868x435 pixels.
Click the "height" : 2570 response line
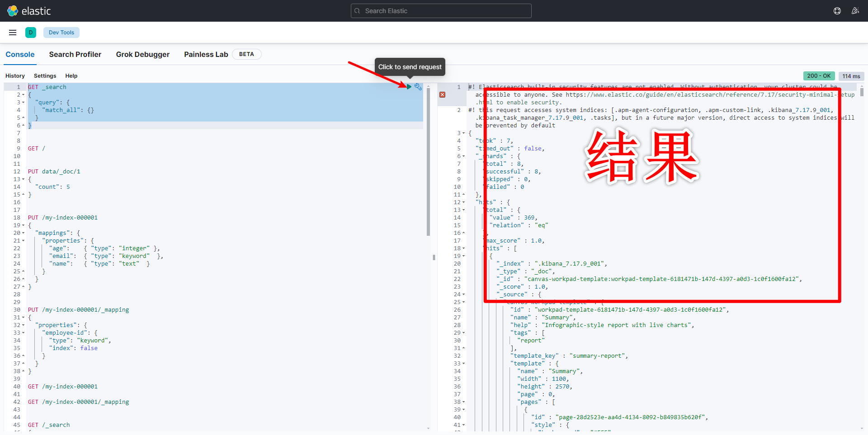(x=545, y=387)
